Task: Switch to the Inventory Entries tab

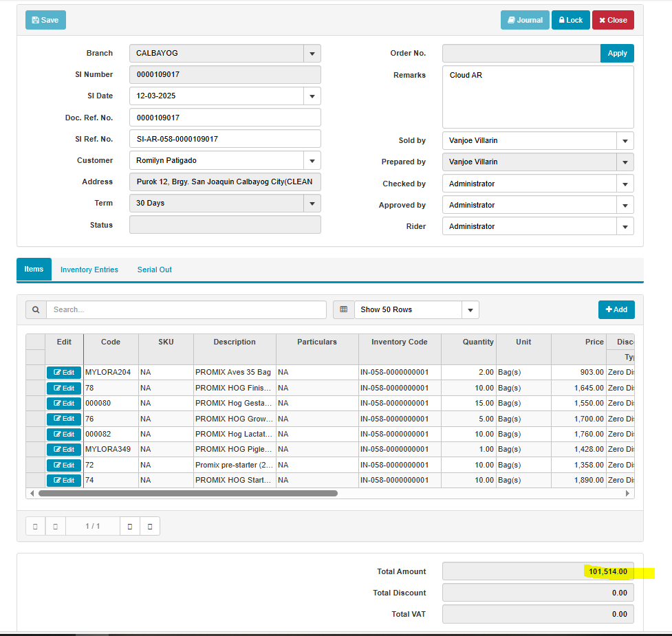Action: tap(89, 270)
